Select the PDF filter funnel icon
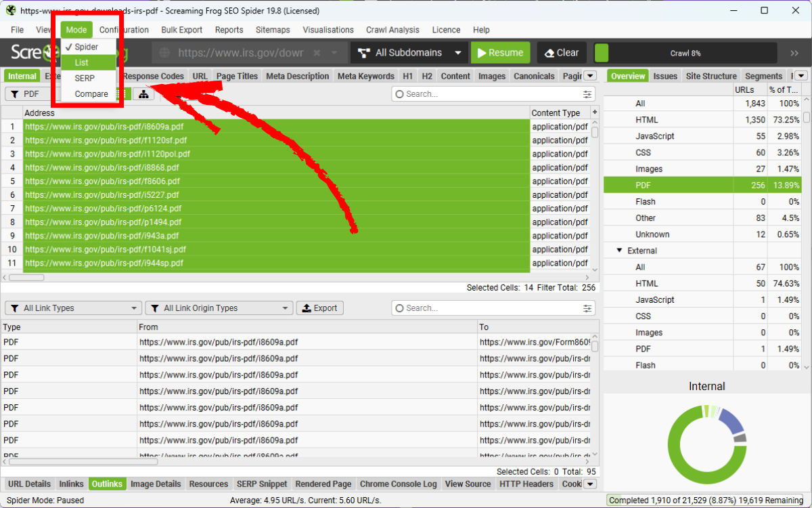The image size is (812, 508). [x=15, y=93]
